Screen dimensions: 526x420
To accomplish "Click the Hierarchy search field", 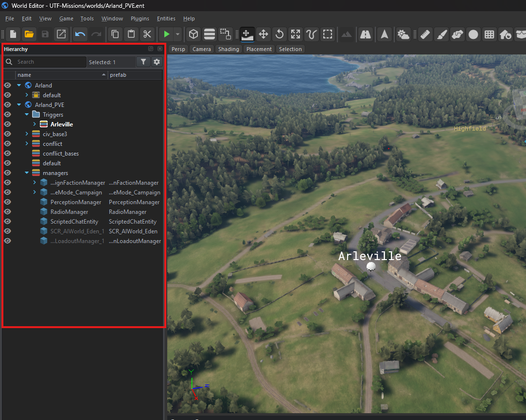I will [x=49, y=62].
